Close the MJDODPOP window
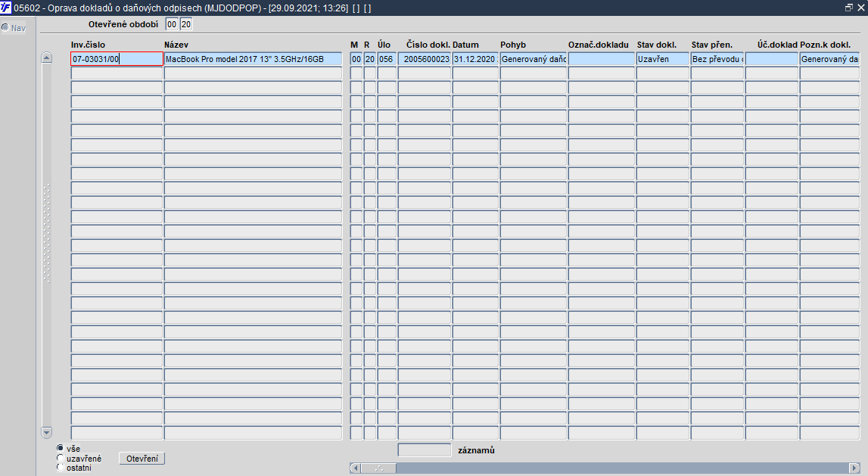Screen dimensions: 868x476 [x=860, y=8]
